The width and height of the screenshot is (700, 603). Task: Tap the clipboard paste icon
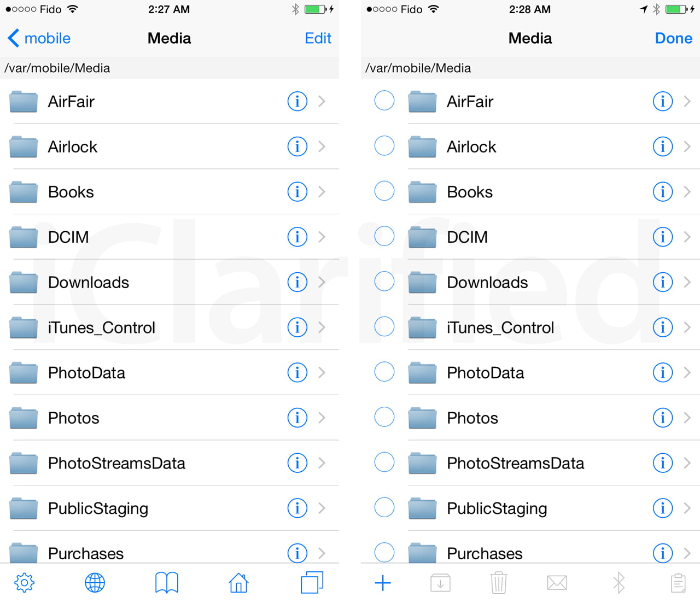(x=678, y=583)
